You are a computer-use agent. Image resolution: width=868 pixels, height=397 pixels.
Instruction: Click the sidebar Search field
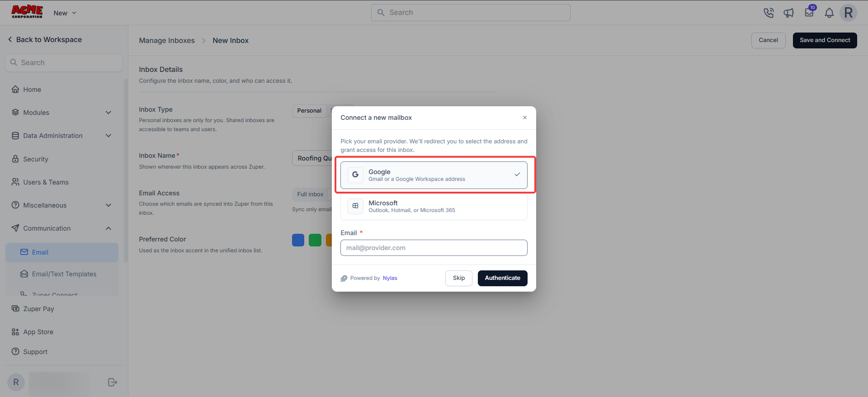[64, 63]
